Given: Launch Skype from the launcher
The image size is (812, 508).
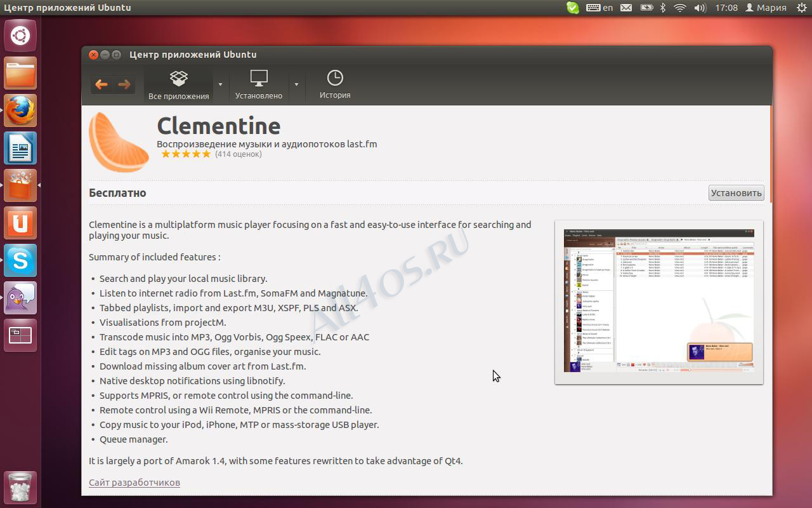Looking at the screenshot, I should (20, 260).
